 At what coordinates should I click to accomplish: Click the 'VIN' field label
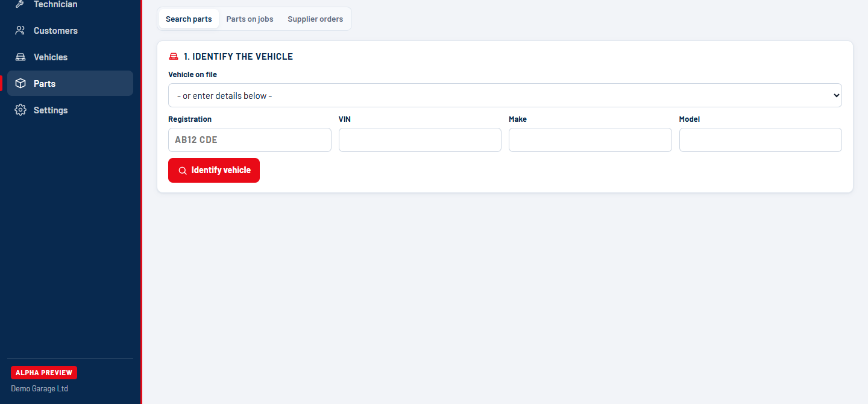click(345, 119)
